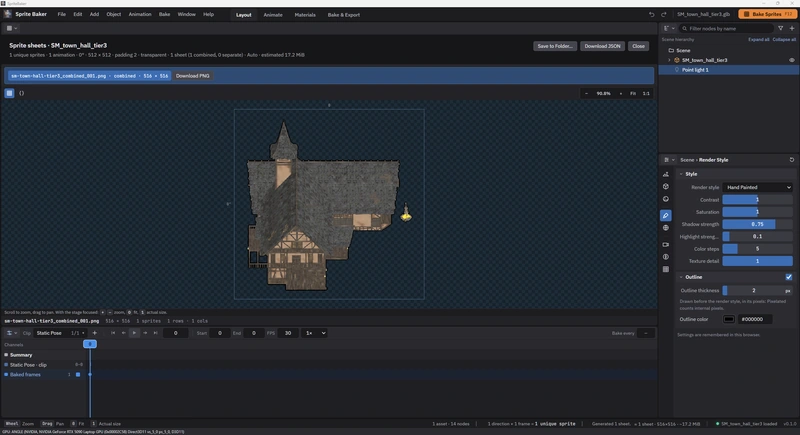
Task: Open timeline panel type dropdown
Action: click(x=11, y=333)
